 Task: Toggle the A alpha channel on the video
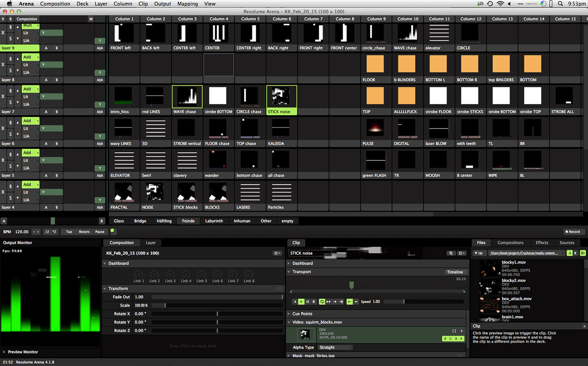coord(461,338)
